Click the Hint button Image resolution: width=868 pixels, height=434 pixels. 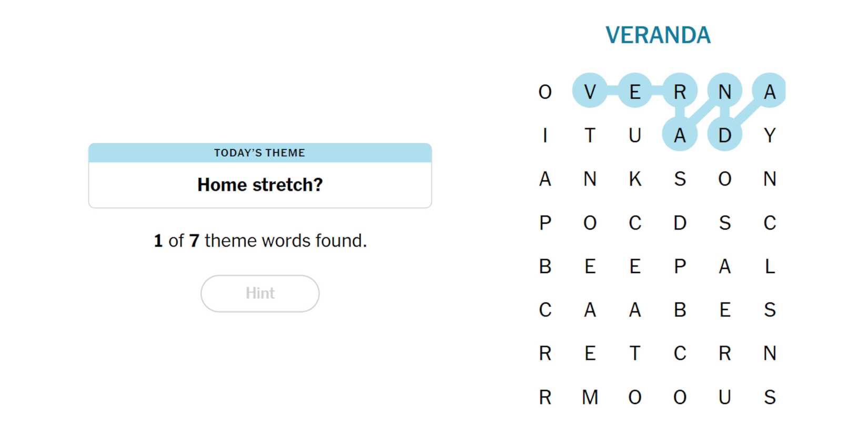tap(260, 293)
